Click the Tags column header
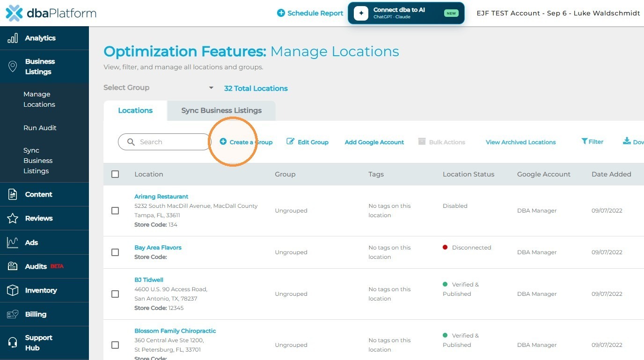 tap(376, 174)
